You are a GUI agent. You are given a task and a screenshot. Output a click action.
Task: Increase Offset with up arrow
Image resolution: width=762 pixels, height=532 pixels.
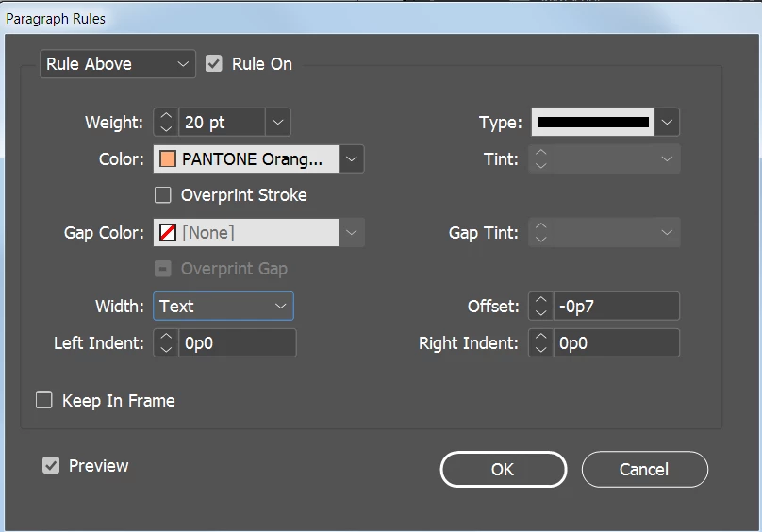tap(541, 300)
